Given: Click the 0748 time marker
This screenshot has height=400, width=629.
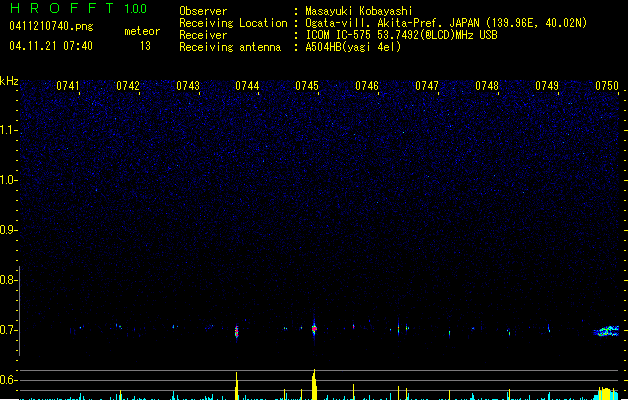Looking at the screenshot, I should pos(487,86).
